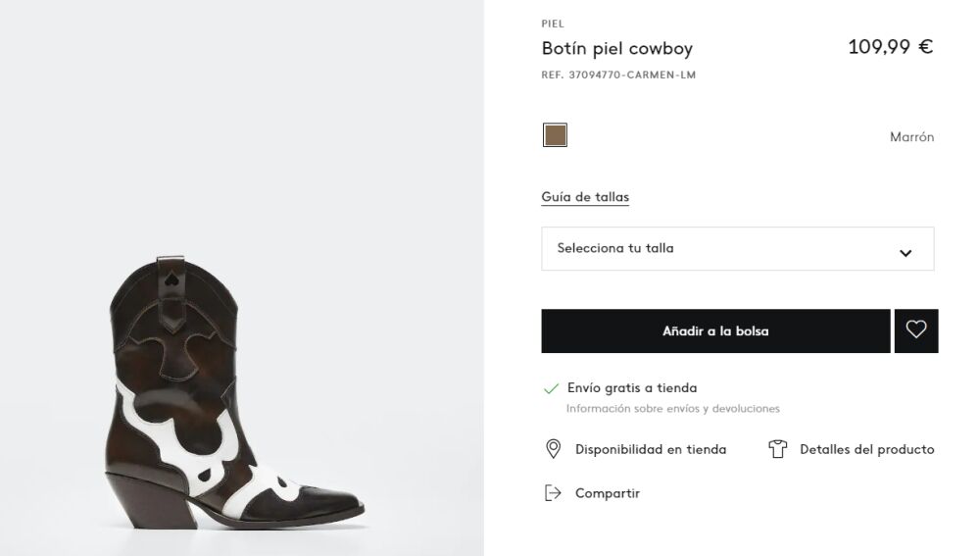Viewport: 980px width, 556px height.
Task: Expand size selector using chevron arrow
Action: (906, 253)
